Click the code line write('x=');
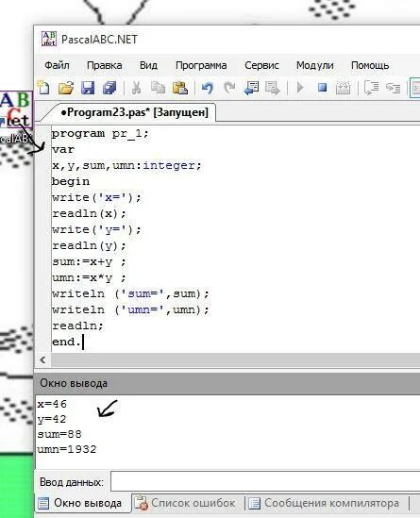Screen dimensions: 420x518 coord(96,197)
